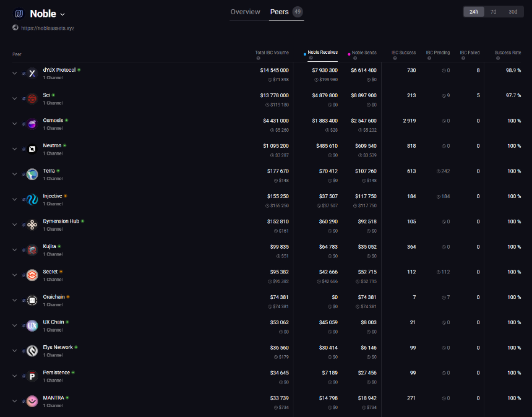Switch to the Overview tab

[x=246, y=12]
